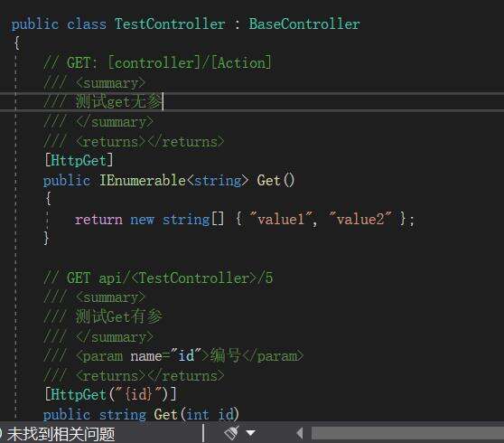Click the GET api/<TestController>/5 comment
The image size is (504, 443).
tap(158, 278)
